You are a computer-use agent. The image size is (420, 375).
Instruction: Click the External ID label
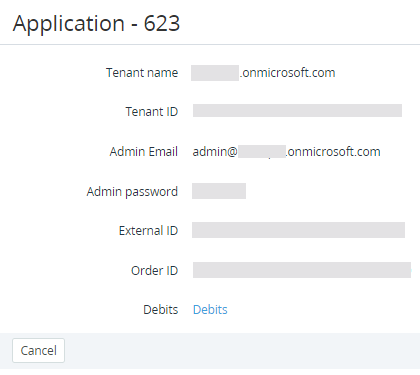(148, 231)
